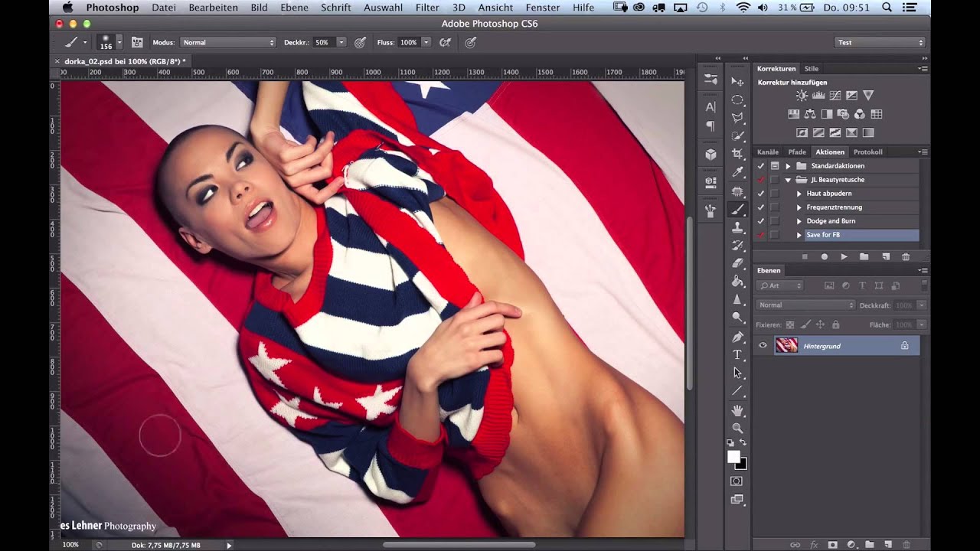Select the Path Selection arrow tool
The image size is (980, 551).
tap(737, 373)
